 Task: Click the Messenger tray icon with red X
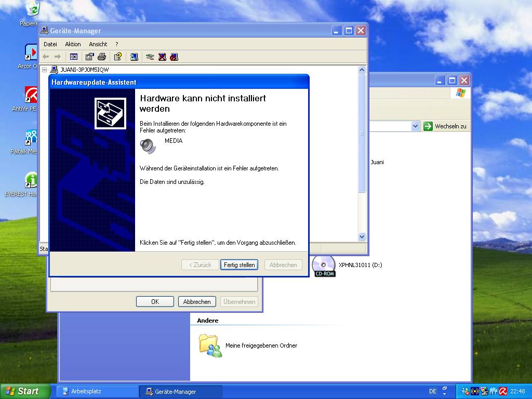tap(465, 391)
